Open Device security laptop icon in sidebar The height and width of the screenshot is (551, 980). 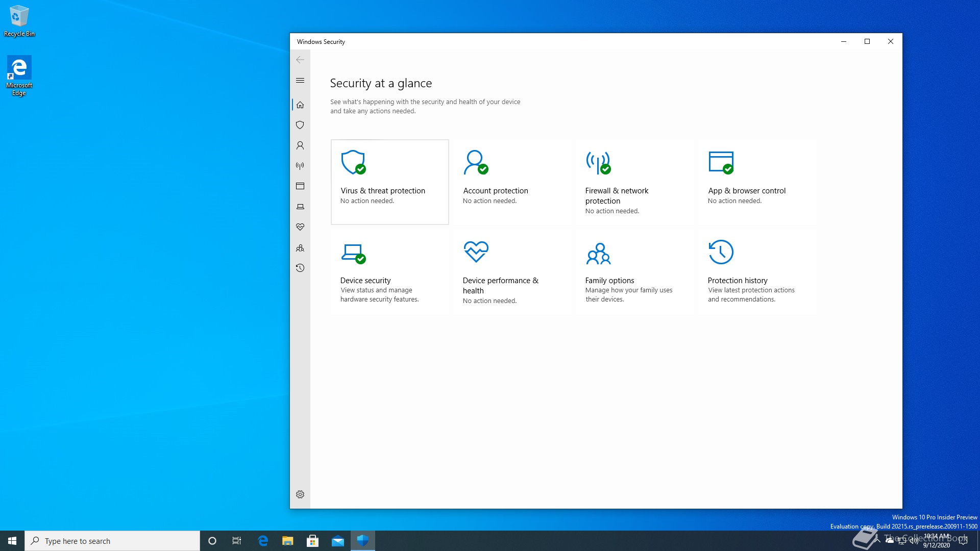[300, 207]
